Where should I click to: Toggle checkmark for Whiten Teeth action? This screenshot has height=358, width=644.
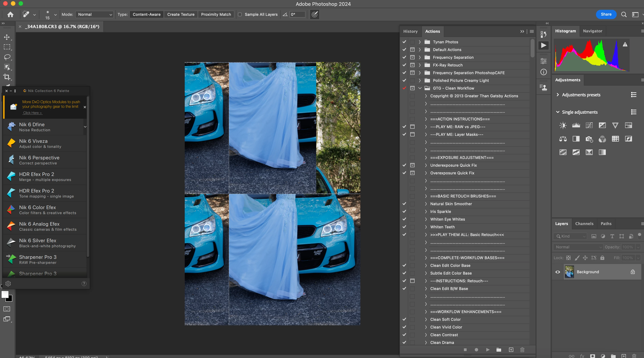point(404,227)
